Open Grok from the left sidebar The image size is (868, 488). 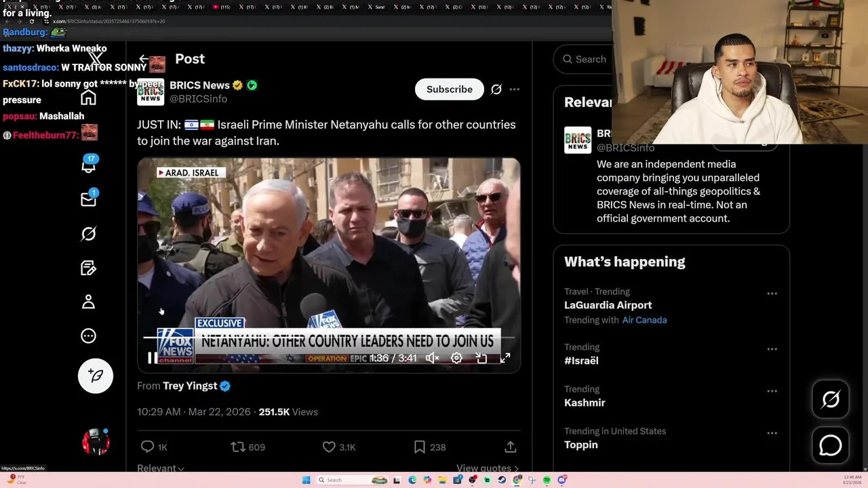pos(88,234)
